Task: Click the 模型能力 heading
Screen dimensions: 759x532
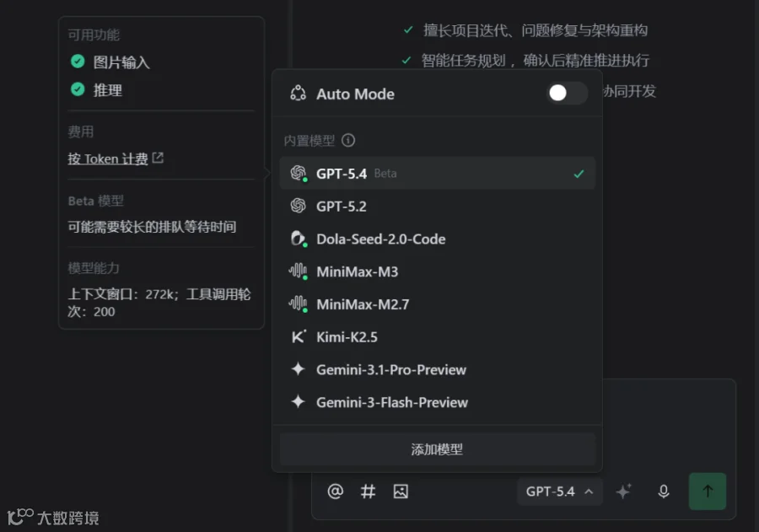Action: tap(94, 268)
